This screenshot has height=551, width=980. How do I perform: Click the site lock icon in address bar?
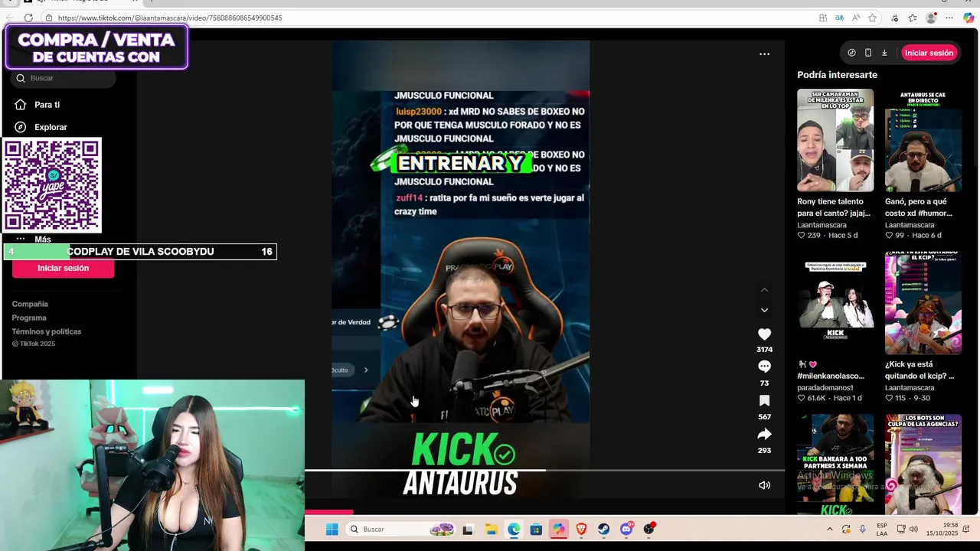point(49,18)
